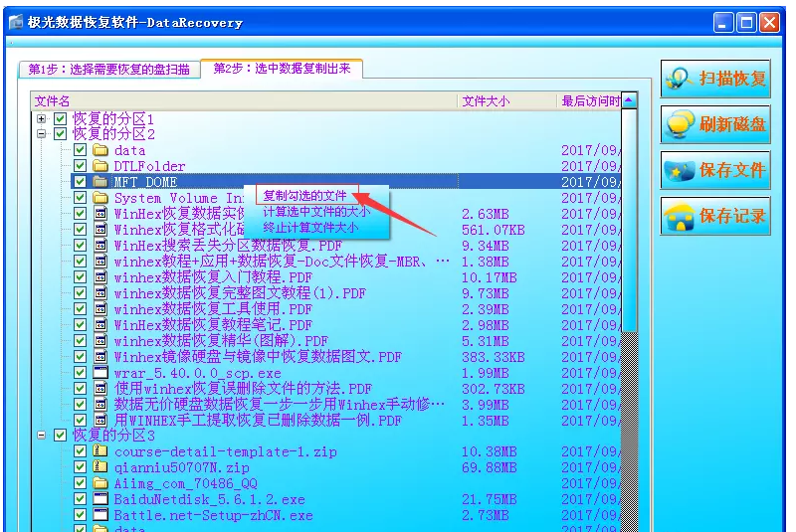Minimize the DataRecovery window

point(723,22)
